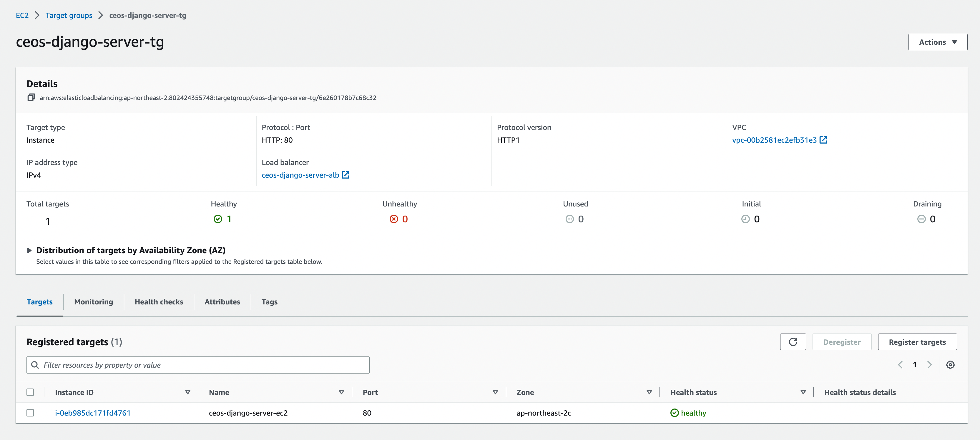Open vpc-00b2581ec2efb31e3 link

click(x=774, y=140)
